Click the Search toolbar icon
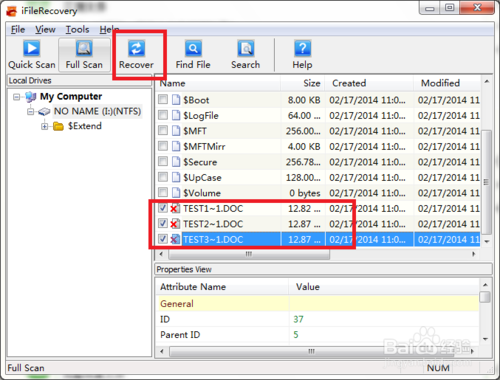 coord(246,49)
